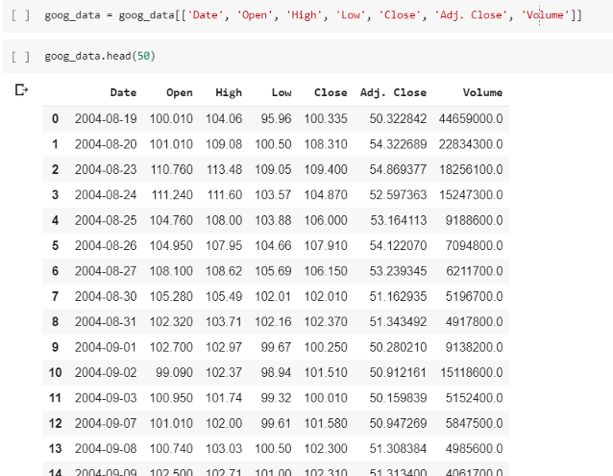Viewport: 613px width, 476px height.
Task: Click Low value 95.96
Action: click(x=276, y=118)
